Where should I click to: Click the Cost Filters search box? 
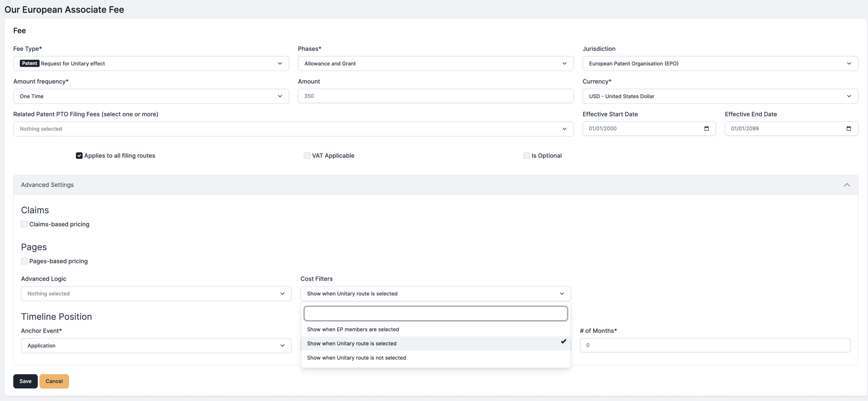(x=436, y=314)
